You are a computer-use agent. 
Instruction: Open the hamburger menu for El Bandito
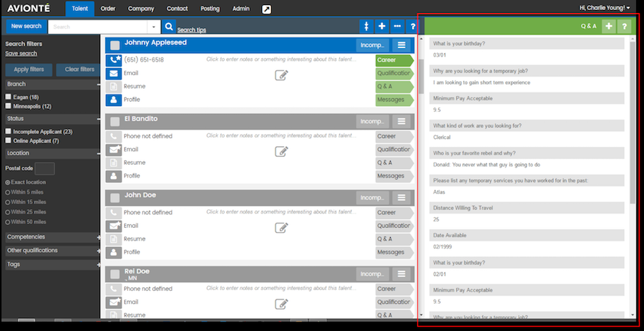point(401,121)
